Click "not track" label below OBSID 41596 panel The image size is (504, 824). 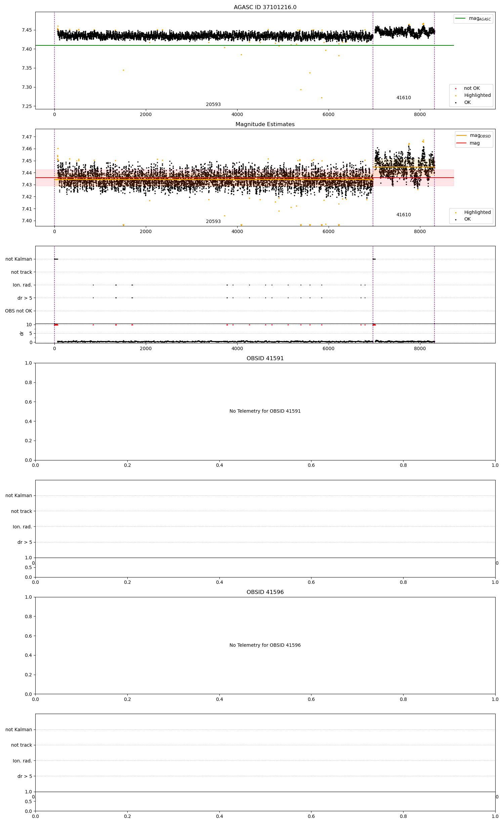[22, 745]
